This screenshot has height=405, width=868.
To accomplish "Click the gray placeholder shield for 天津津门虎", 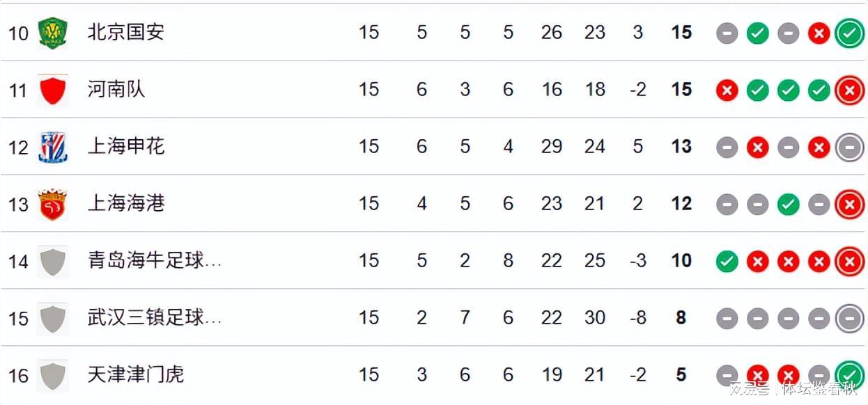I will [52, 376].
